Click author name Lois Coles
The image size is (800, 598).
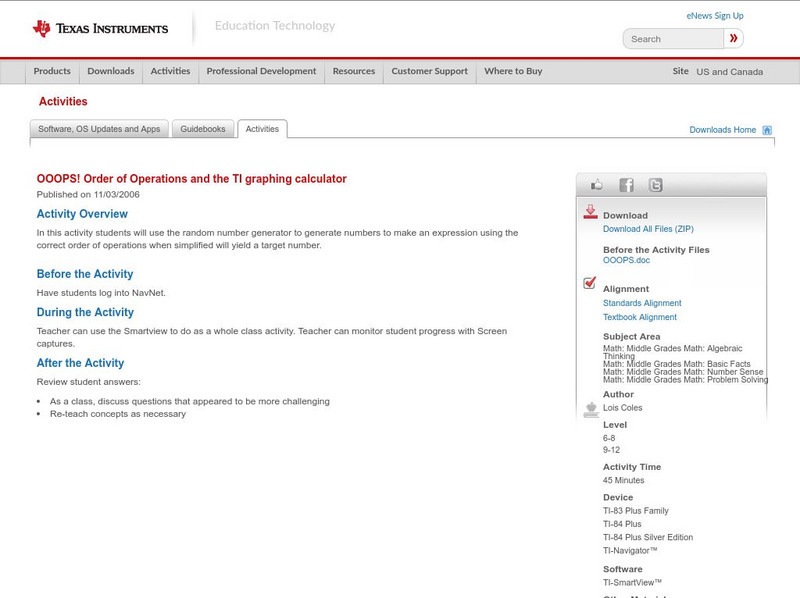(x=622, y=408)
